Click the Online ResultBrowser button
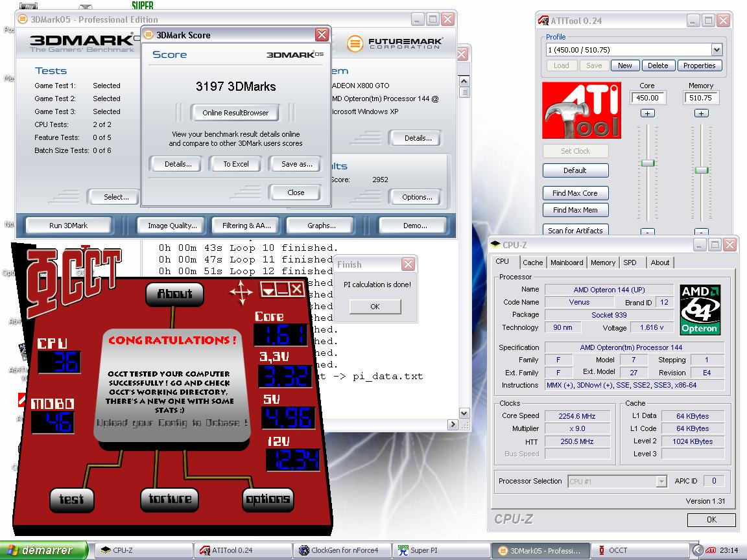The height and width of the screenshot is (560, 747). point(235,113)
